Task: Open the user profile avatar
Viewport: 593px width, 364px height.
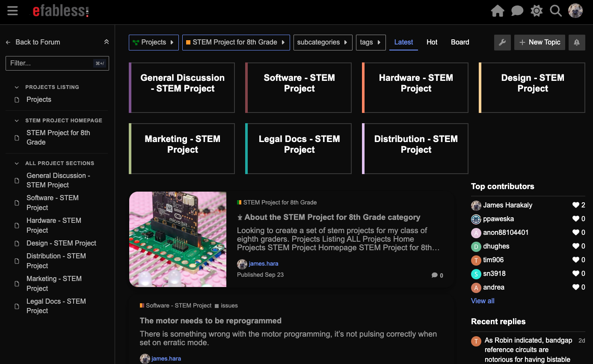Action: [x=575, y=11]
